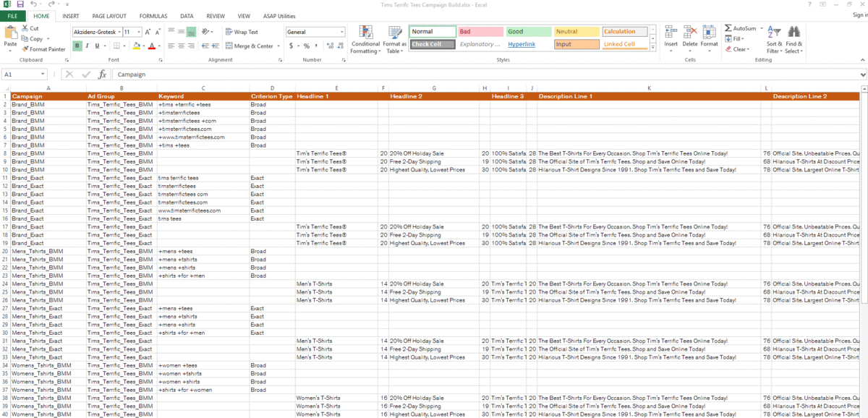Click the Cut scissors icon
The width and height of the screenshot is (868, 418).
[25, 29]
